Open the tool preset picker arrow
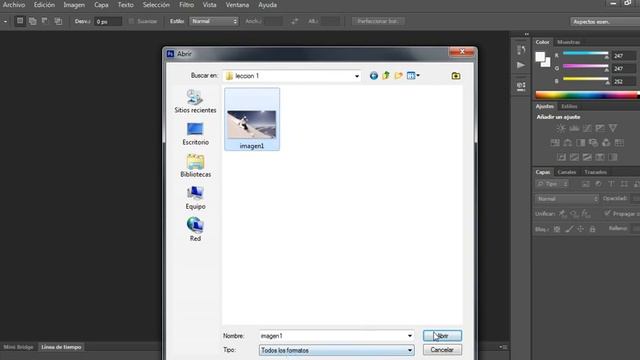This screenshot has width=640, height=360. click(5, 21)
